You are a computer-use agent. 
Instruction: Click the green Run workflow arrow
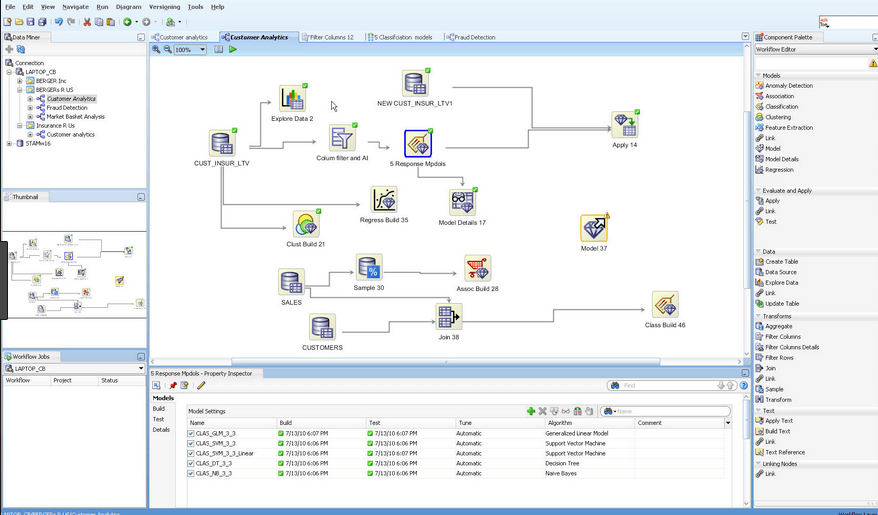tap(233, 49)
